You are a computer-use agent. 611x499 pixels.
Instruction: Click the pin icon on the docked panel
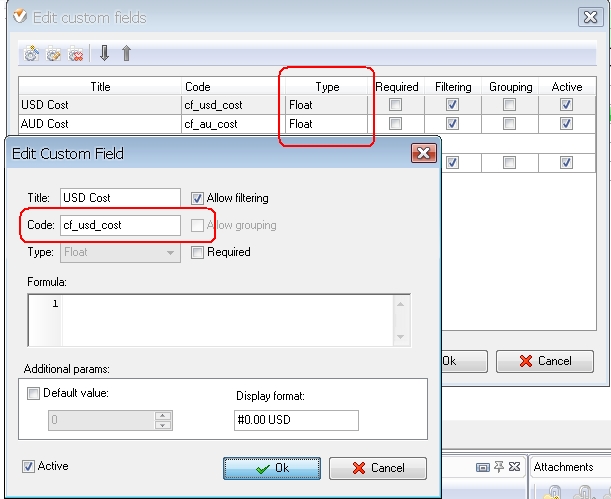tap(499, 467)
